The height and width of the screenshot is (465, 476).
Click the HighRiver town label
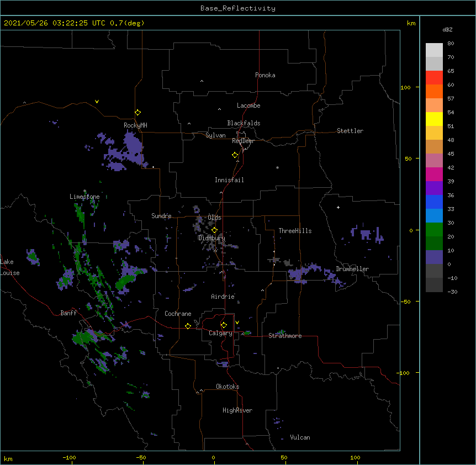coord(237,410)
